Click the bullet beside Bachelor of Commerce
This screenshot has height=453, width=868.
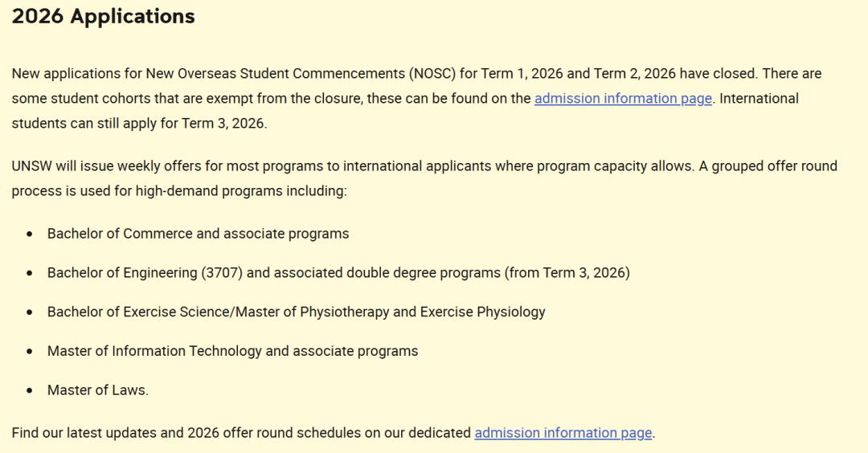tap(30, 235)
